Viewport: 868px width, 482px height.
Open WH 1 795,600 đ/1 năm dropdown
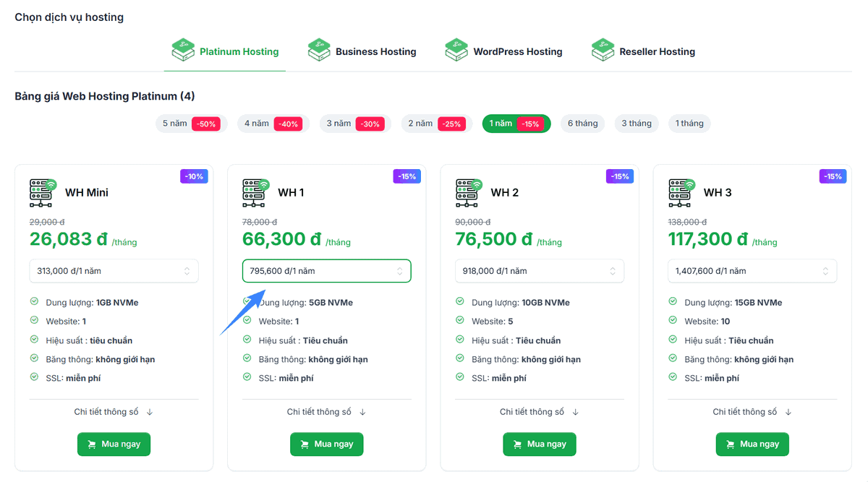point(326,271)
